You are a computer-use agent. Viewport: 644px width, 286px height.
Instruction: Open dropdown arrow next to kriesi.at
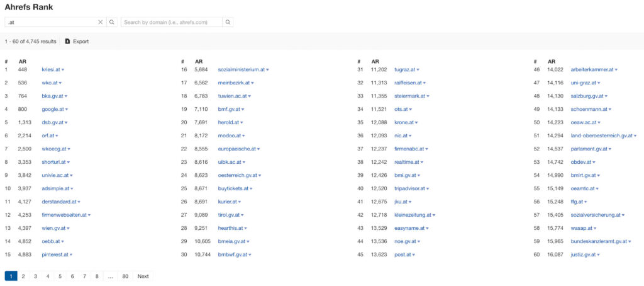(63, 70)
